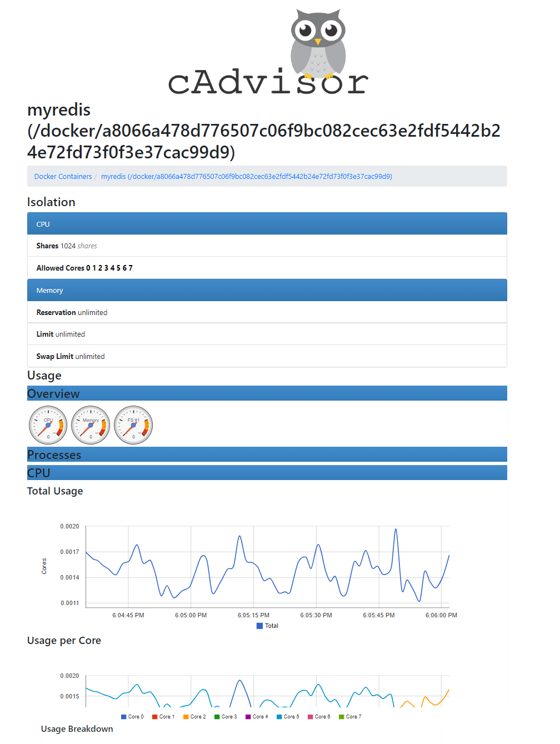Click the Core 4 legend swatch
Image resolution: width=560 pixels, height=744 pixels.
click(x=248, y=717)
